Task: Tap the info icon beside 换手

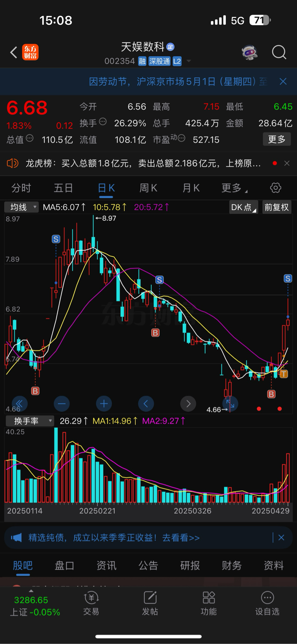Action: tap(103, 122)
